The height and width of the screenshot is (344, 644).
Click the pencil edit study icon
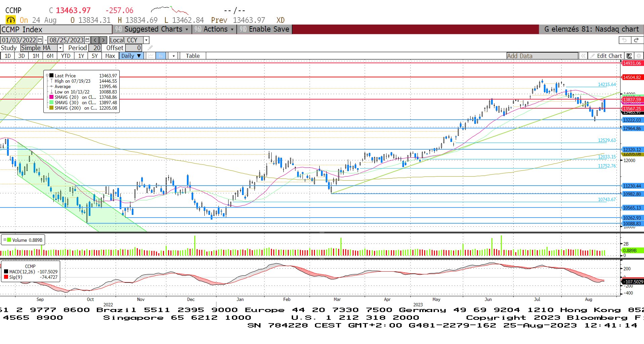pos(150,48)
